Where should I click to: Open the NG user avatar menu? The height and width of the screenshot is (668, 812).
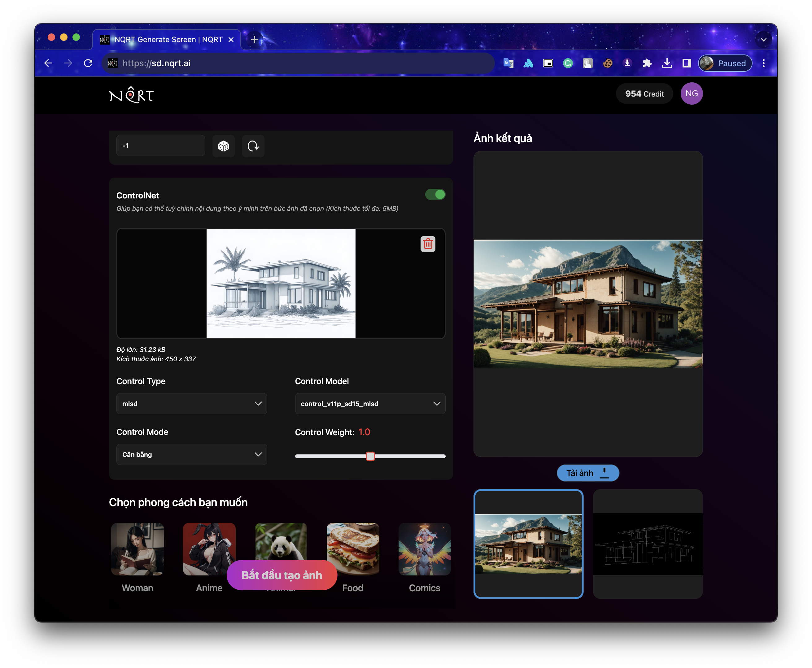(691, 93)
